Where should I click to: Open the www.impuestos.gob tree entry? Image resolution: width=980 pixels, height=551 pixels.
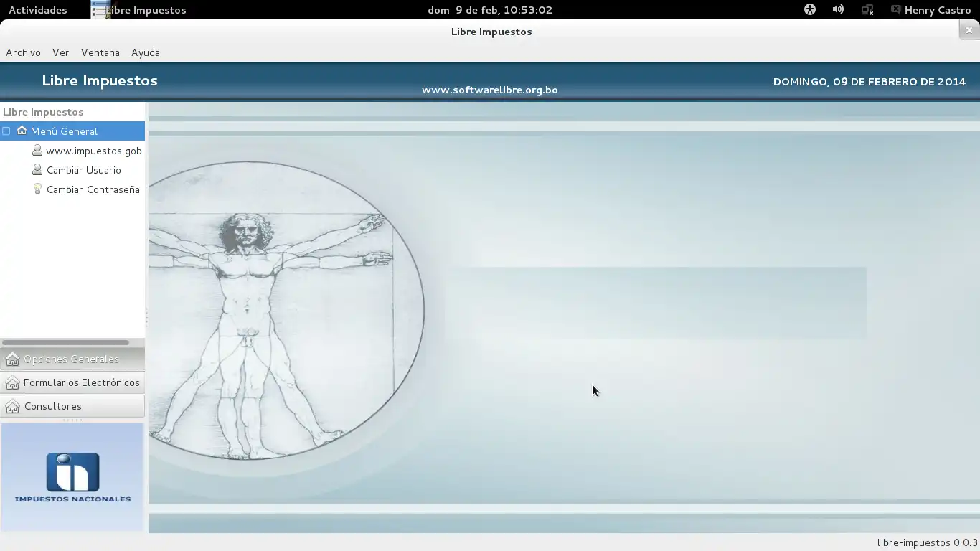click(x=95, y=151)
